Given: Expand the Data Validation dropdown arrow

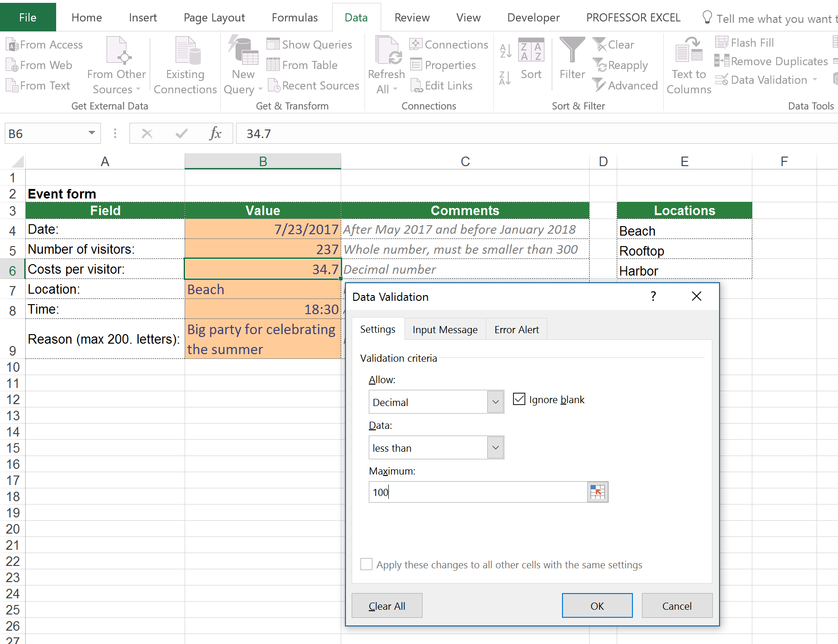Looking at the screenshot, I should (815, 80).
